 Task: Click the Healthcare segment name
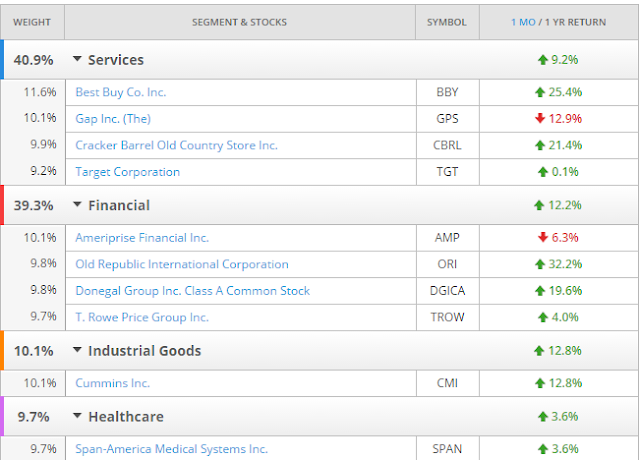126,417
